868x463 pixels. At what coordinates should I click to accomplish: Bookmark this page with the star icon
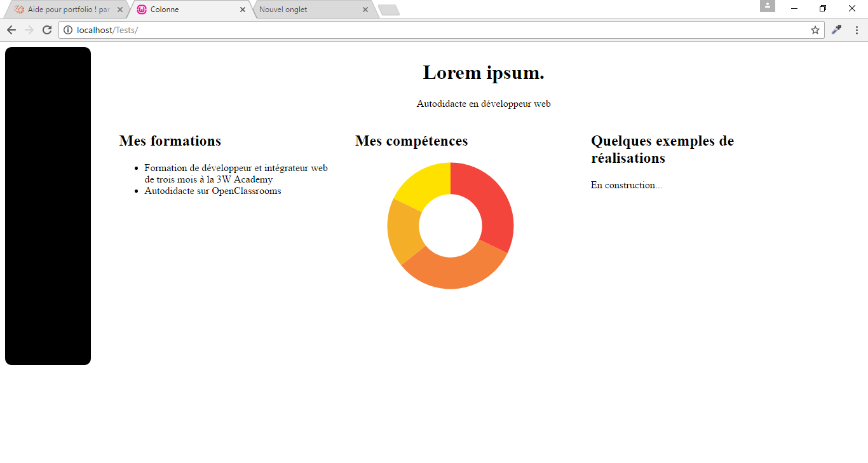pyautogui.click(x=815, y=29)
